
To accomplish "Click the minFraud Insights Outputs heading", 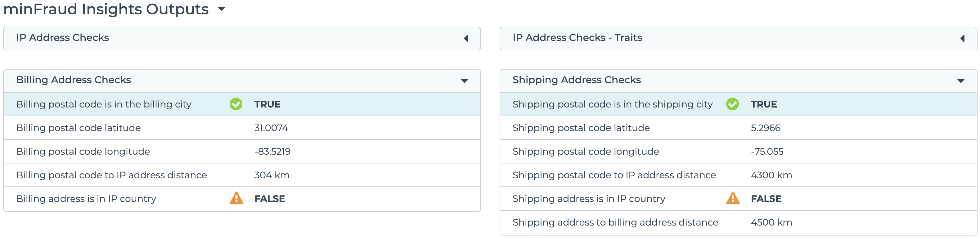I will (x=106, y=9).
